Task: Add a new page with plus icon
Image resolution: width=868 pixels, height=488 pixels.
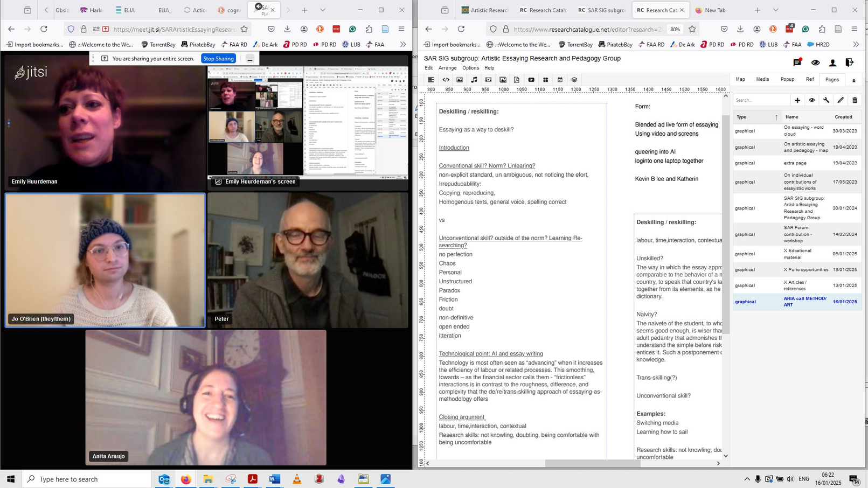Action: 797,100
